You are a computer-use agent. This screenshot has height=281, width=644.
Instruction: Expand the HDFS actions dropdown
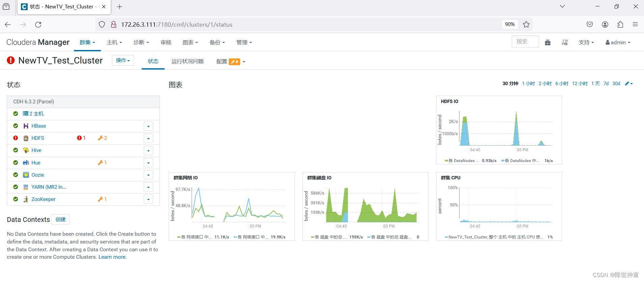pyautogui.click(x=148, y=138)
